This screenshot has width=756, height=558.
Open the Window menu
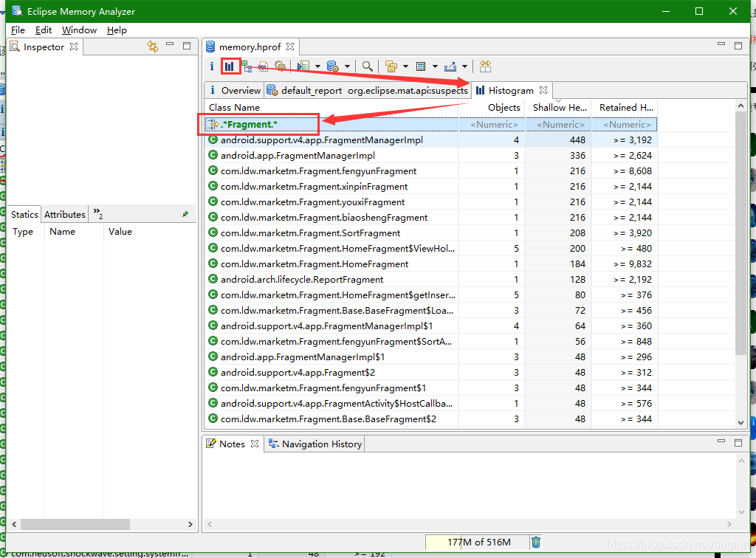point(79,30)
